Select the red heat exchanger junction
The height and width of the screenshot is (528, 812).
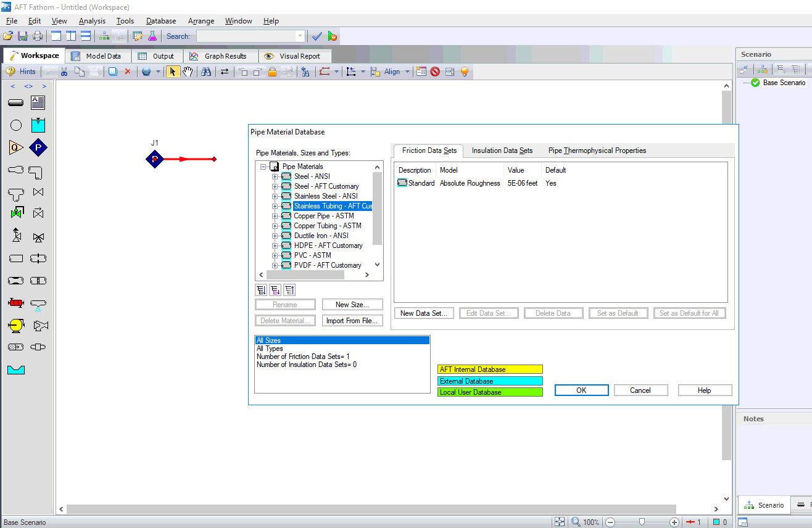pyautogui.click(x=16, y=303)
